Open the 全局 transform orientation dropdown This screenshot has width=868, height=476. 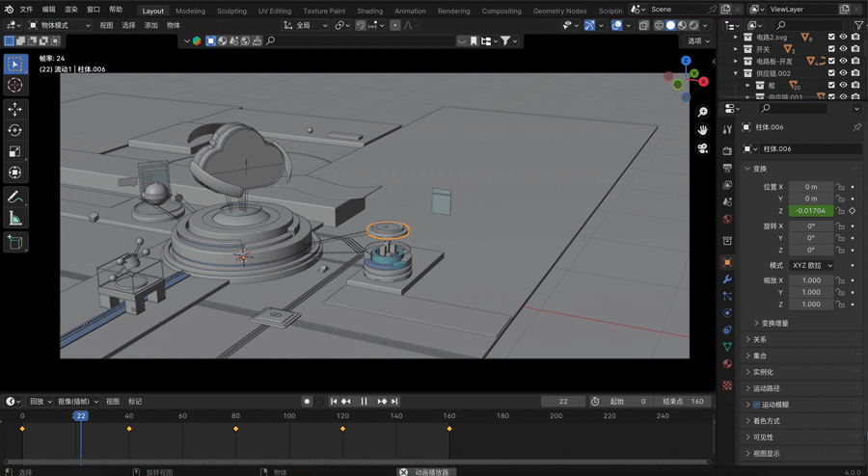[306, 25]
